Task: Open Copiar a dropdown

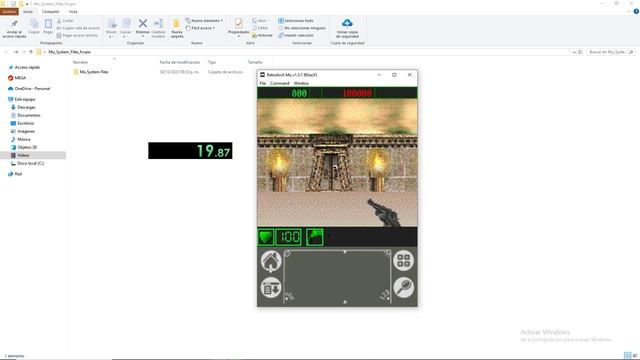Action: click(126, 28)
